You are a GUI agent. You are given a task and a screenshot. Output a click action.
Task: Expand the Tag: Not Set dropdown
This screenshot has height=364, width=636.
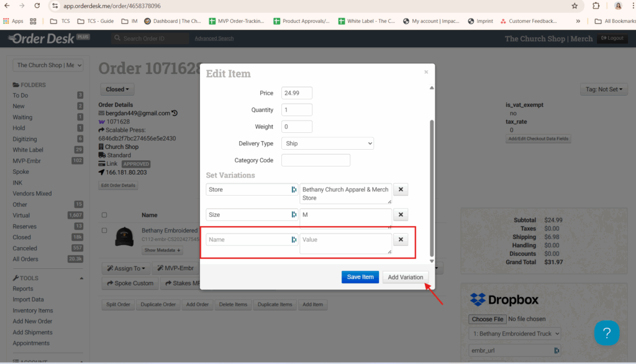click(x=604, y=89)
